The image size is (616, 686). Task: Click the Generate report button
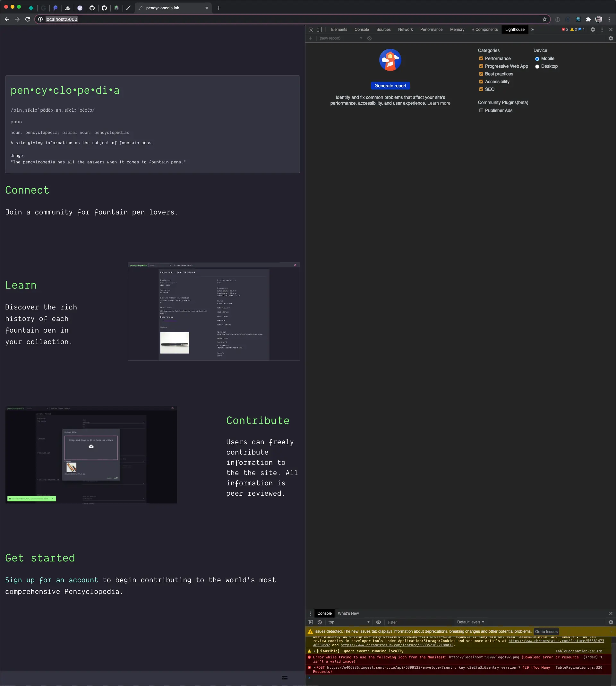(x=390, y=86)
